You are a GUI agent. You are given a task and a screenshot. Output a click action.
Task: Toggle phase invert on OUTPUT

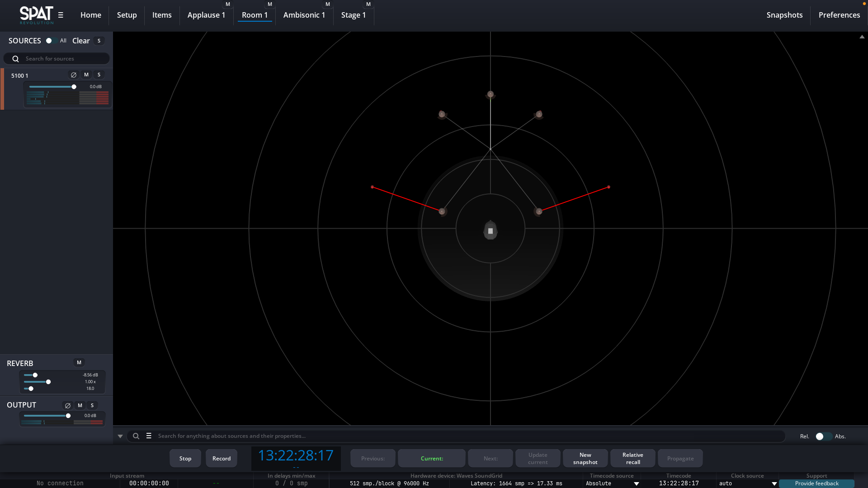[x=68, y=405]
